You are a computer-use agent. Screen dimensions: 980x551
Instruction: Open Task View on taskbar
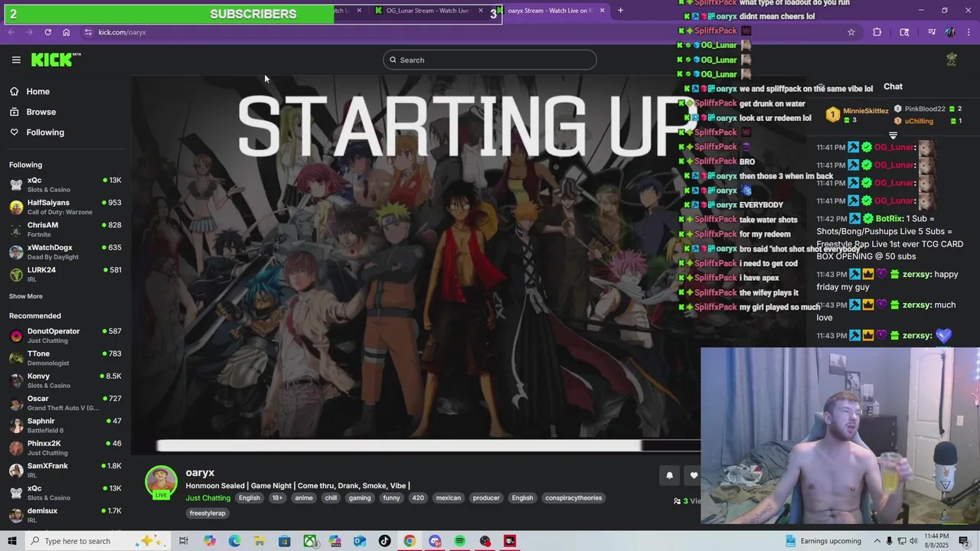(x=184, y=541)
